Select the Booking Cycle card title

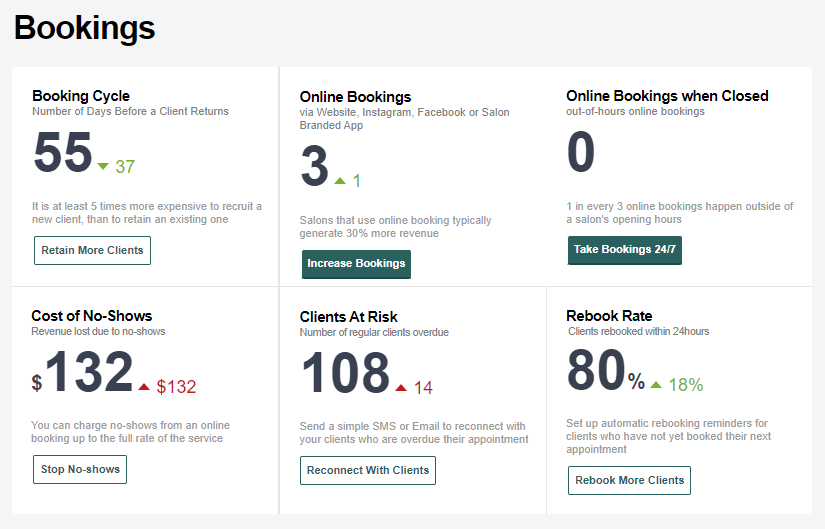coord(81,96)
